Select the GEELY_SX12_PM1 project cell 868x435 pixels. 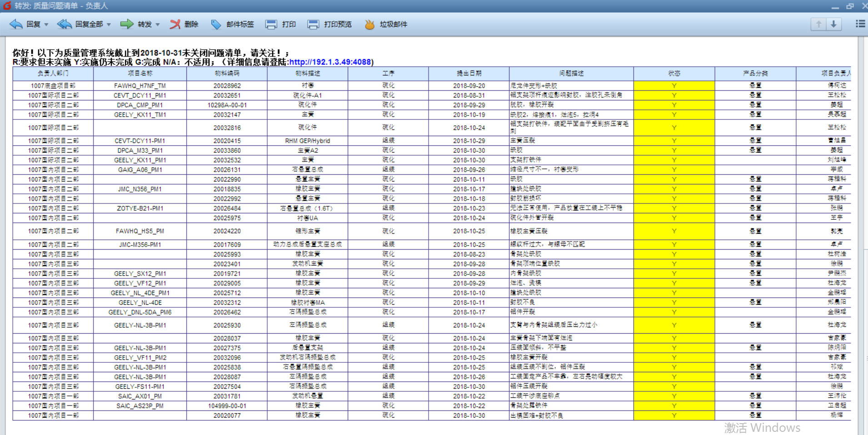(x=140, y=274)
